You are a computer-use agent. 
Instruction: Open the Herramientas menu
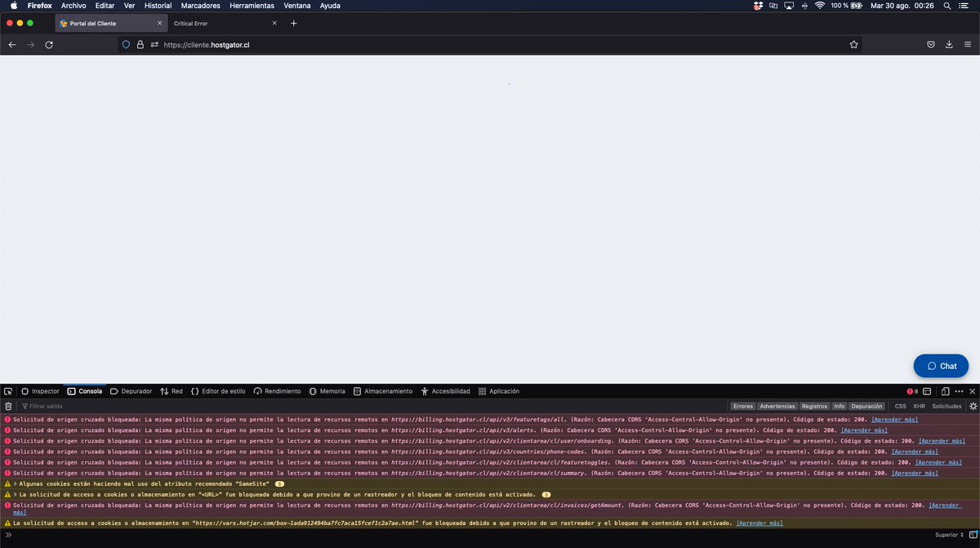[252, 6]
